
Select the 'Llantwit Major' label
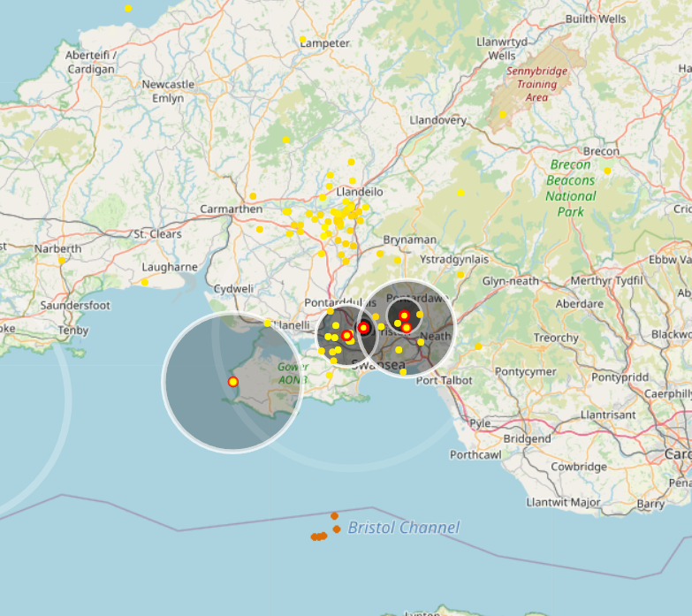point(563,502)
